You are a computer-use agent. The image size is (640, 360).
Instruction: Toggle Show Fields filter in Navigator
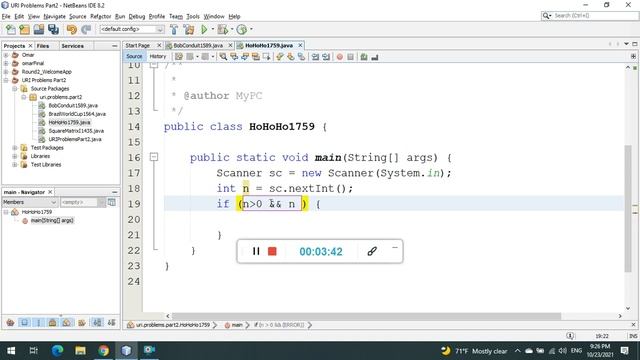point(24,323)
